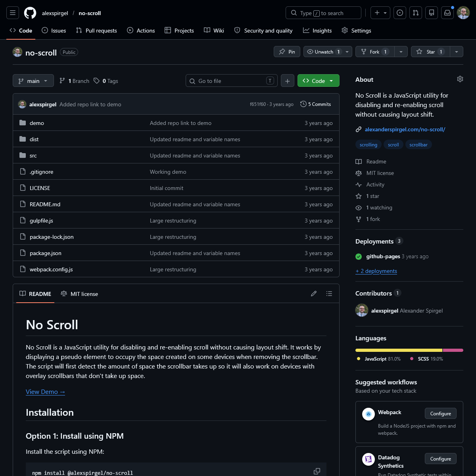Expand the Fork options arrow
This screenshot has width=476, height=476.
pos(401,52)
